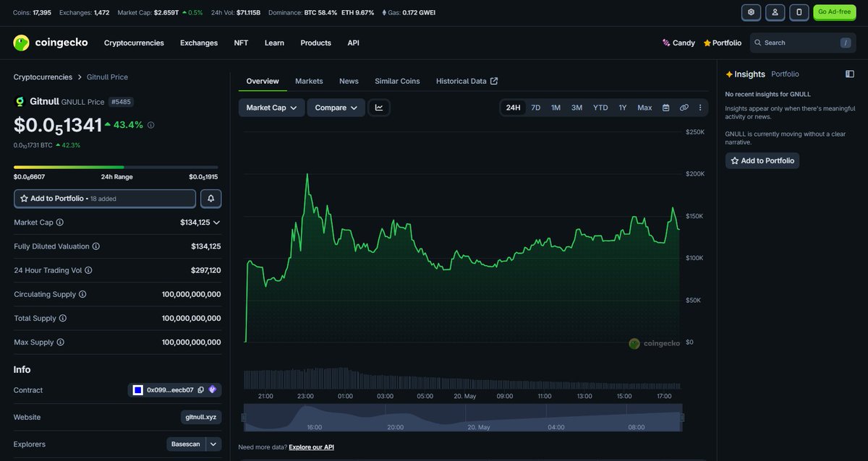The image size is (868, 461).
Task: Switch to Portfolio tab in side panel
Action: point(785,74)
